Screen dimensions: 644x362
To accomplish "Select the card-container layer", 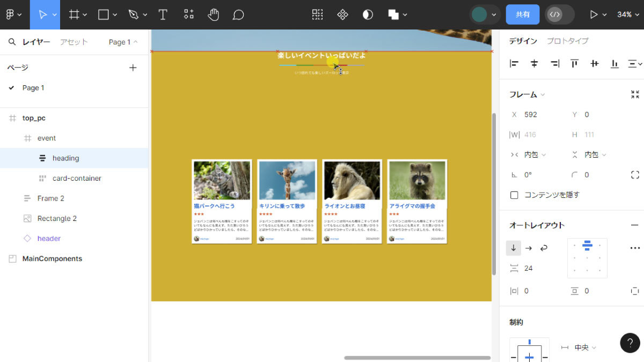I will coord(74,178).
